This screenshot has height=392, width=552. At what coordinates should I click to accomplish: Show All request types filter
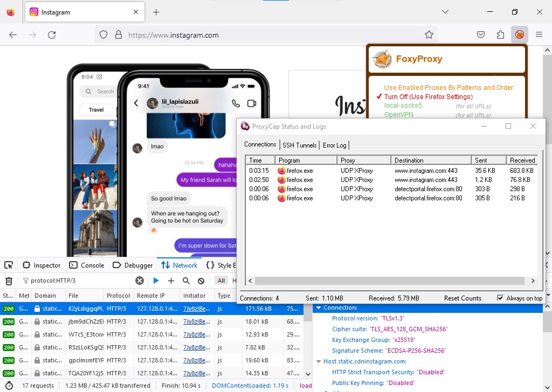point(221,281)
